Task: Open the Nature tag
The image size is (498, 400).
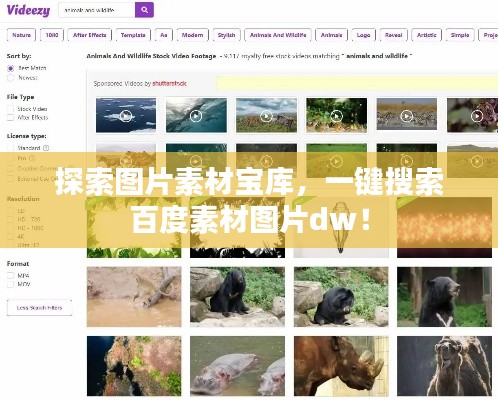Action: [x=21, y=35]
